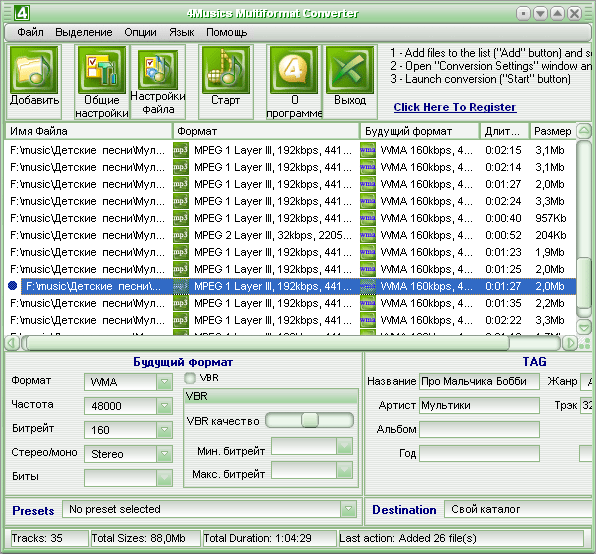Sort by Длит... column header
The image size is (596, 554).
(x=505, y=131)
